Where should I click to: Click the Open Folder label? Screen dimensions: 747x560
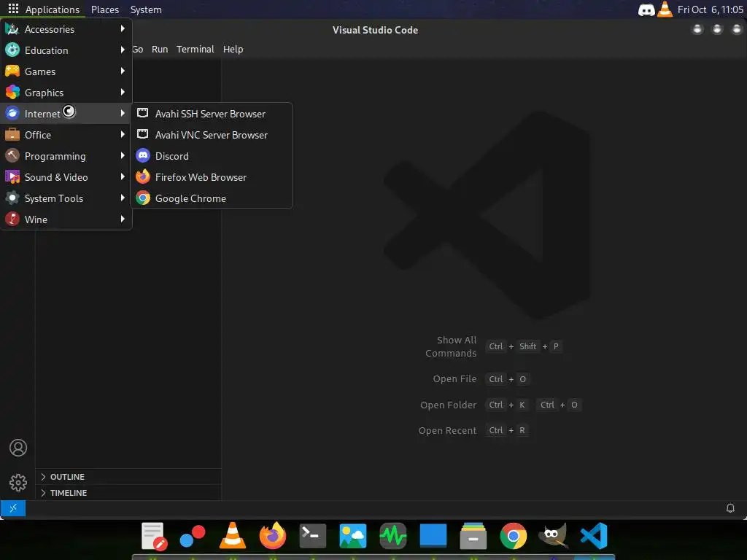pyautogui.click(x=448, y=405)
